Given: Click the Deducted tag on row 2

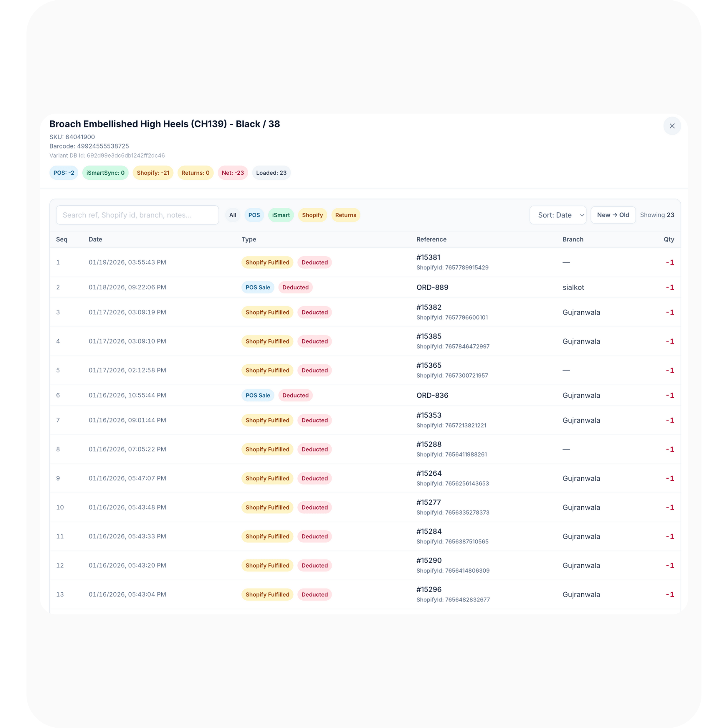Looking at the screenshot, I should click(296, 287).
